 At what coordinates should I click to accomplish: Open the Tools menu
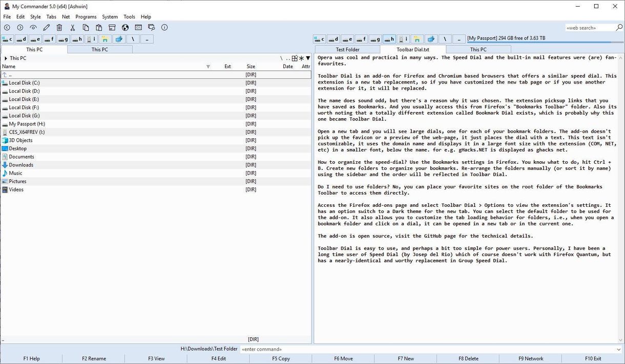(x=129, y=17)
